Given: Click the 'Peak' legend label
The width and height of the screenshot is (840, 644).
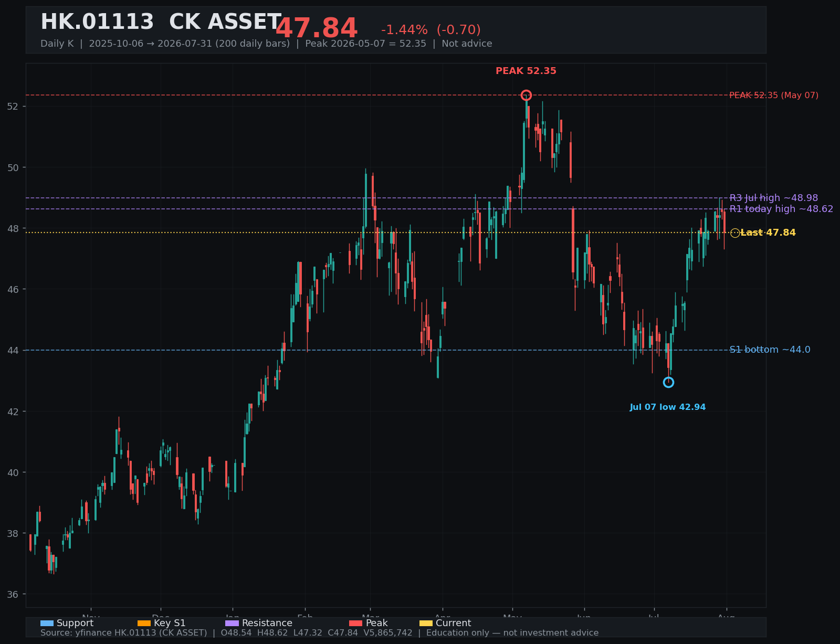Looking at the screenshot, I should [377, 623].
